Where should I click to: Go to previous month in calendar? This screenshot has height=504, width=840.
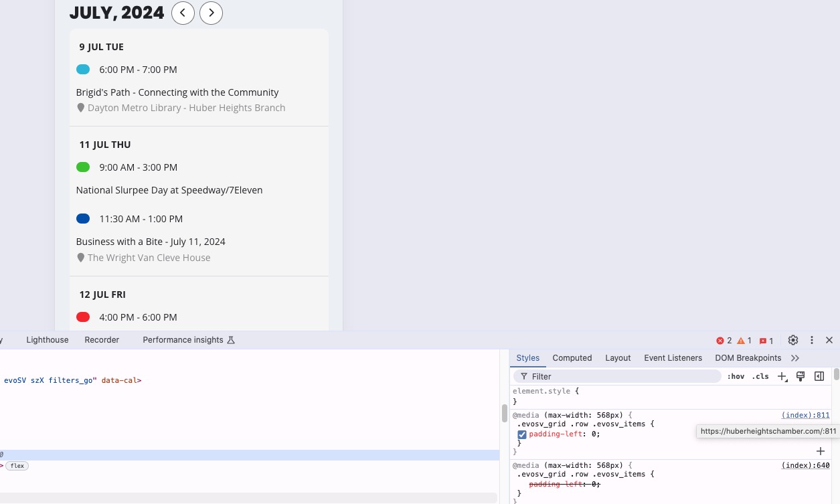tap(183, 13)
